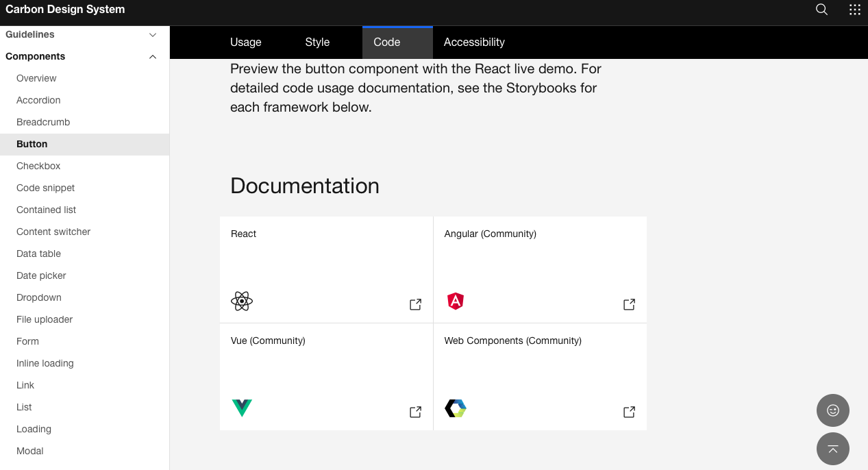Switch to the Accessibility tab
This screenshot has width=868, height=470.
[x=474, y=42]
